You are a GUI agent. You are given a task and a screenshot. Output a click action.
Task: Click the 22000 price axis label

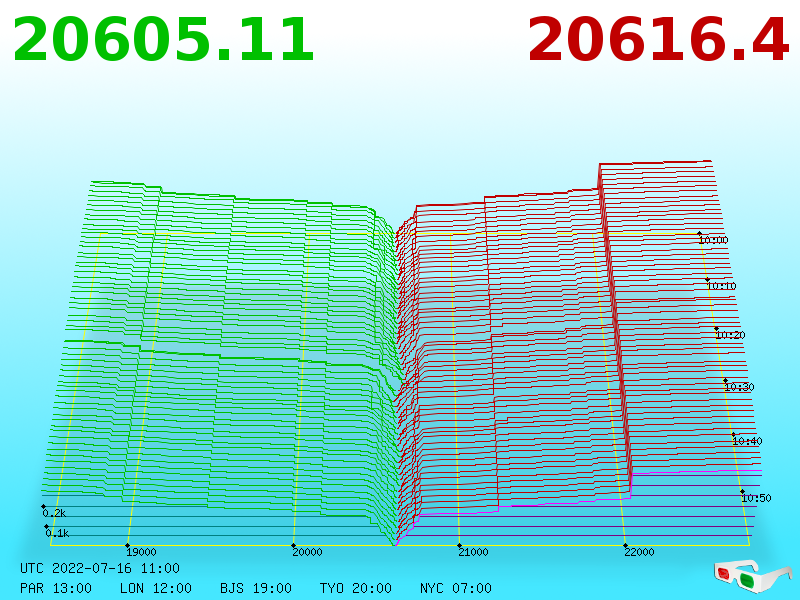click(639, 552)
